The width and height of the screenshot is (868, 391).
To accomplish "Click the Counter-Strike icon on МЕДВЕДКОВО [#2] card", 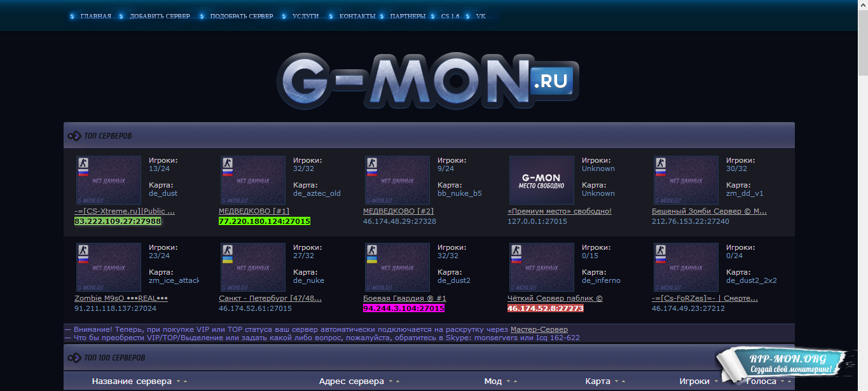I will [372, 163].
